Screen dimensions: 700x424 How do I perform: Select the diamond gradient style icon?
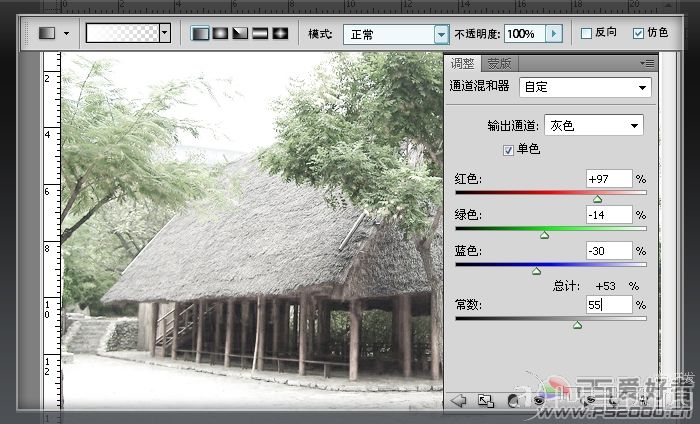[280, 33]
